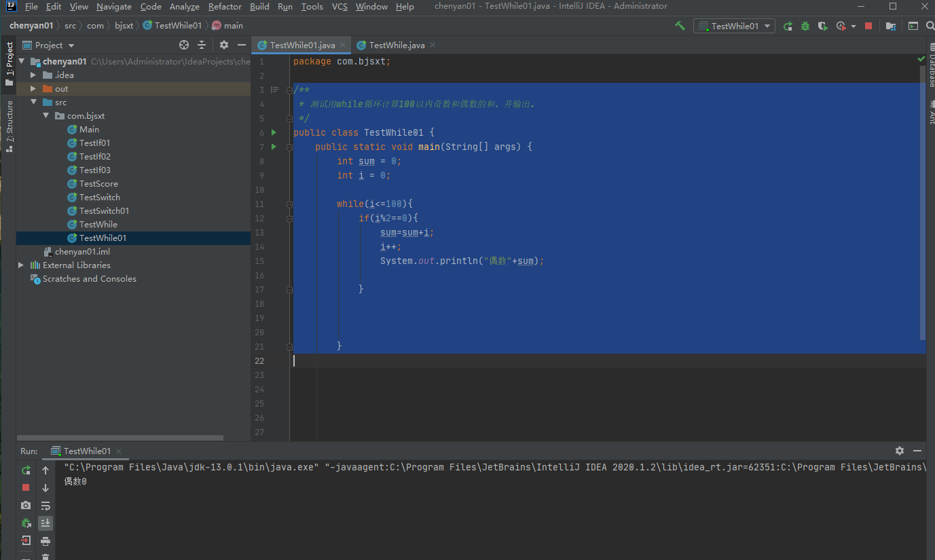935x560 pixels.
Task: Click the run gutter arrow beside the main method
Action: [274, 147]
